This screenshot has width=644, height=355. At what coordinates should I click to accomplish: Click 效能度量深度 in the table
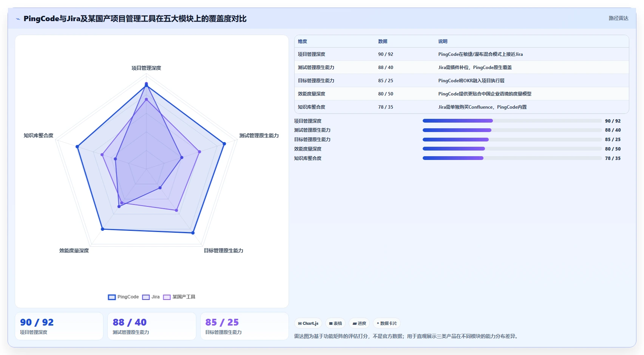tap(312, 94)
